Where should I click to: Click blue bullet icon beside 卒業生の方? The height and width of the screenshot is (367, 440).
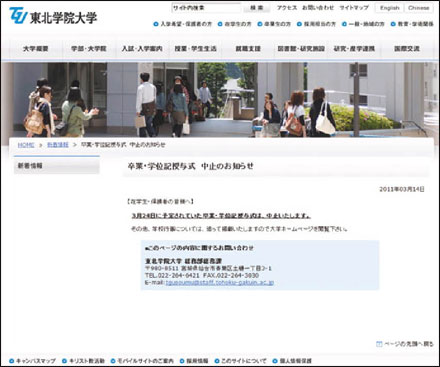(x=260, y=24)
